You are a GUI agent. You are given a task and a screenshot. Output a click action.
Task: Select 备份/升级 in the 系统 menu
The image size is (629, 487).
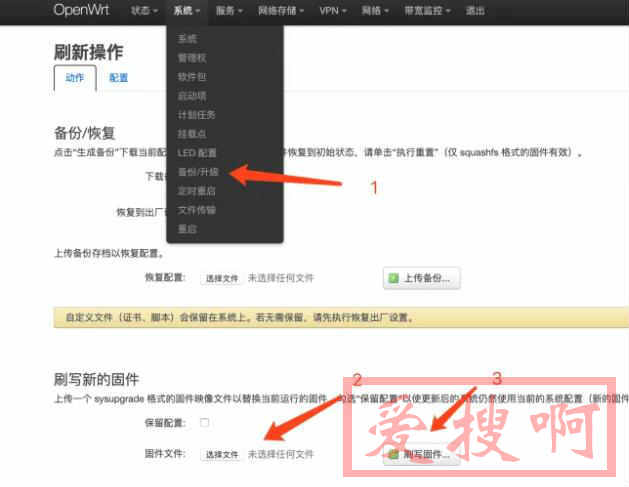(x=197, y=172)
